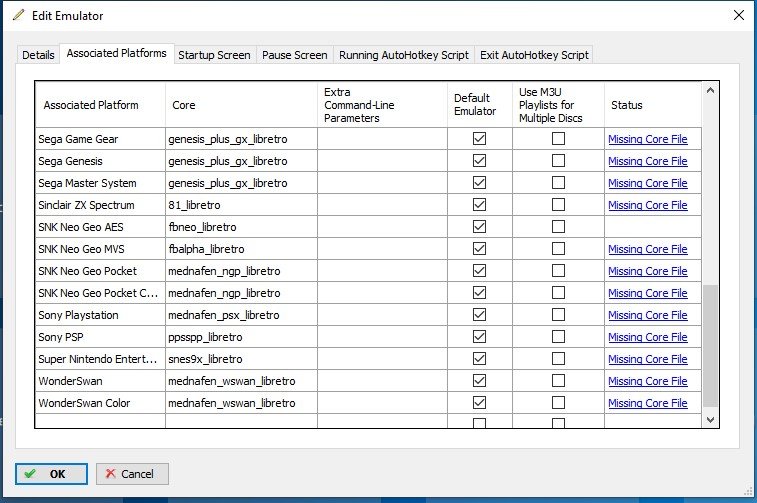
Task: Click Extra Command-Line Parameters field for Sony PSP
Action: (382, 337)
